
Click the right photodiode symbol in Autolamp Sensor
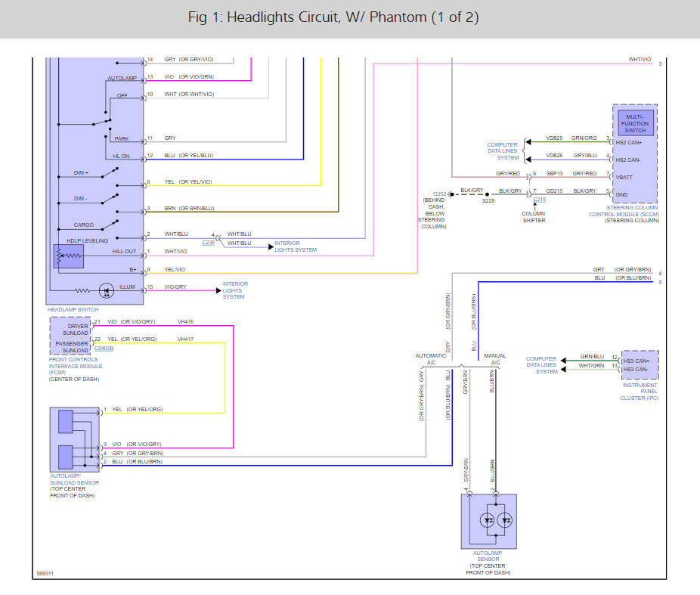coord(505,520)
